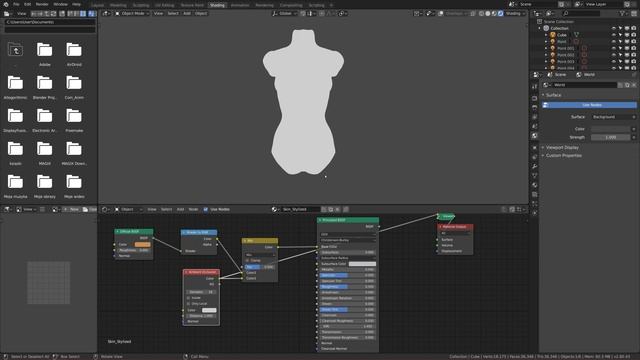
Task: Open the Edit menu
Action: point(27,4)
